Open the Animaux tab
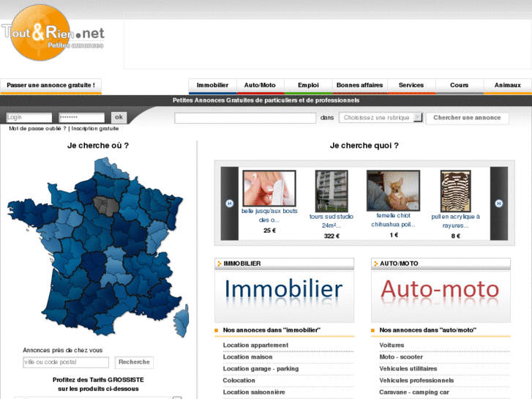This screenshot has height=399, width=532. point(507,86)
